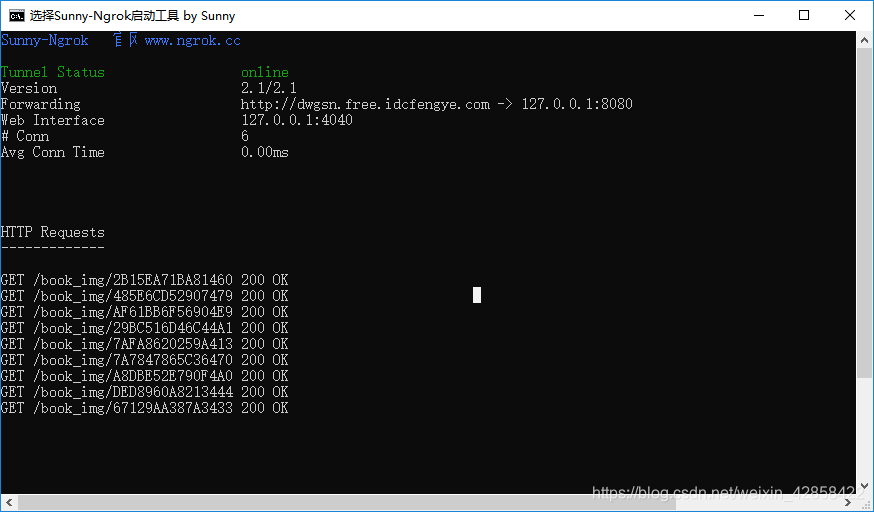
Task: Click request line A8DBE52E790F4A0
Action: pos(144,377)
